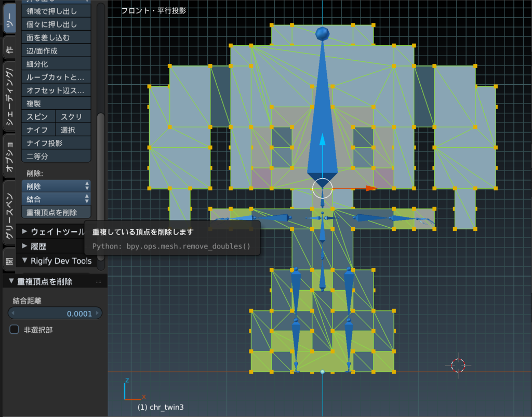Click the スクリ button

pos(73,116)
